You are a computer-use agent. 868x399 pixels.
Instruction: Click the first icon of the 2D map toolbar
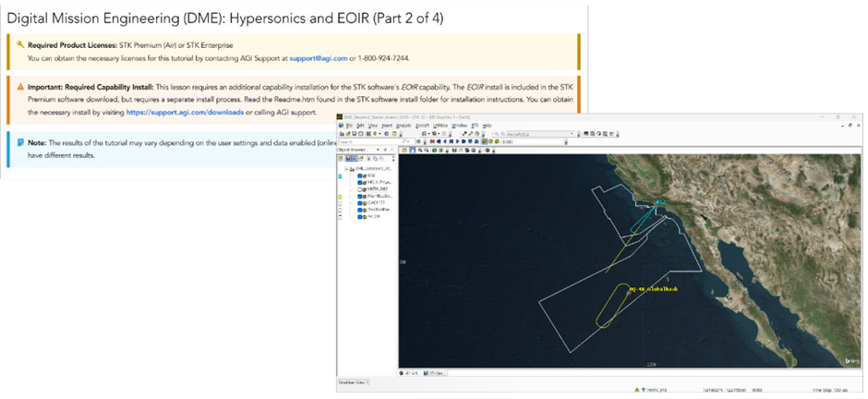[404, 150]
